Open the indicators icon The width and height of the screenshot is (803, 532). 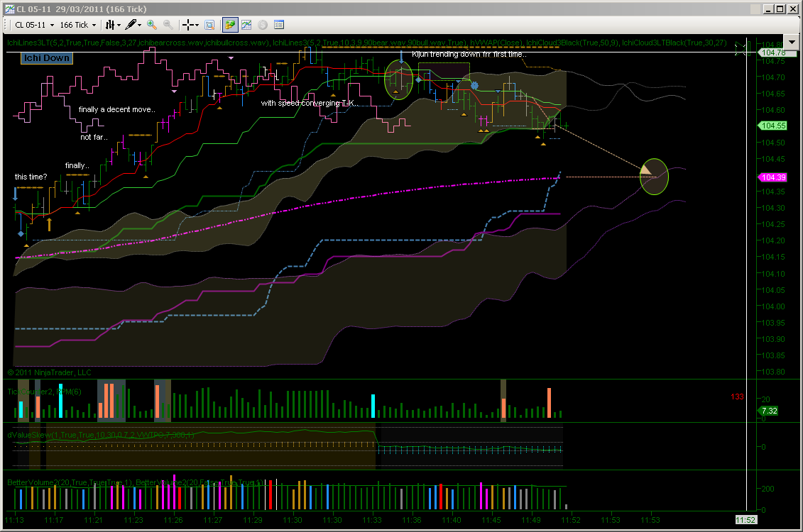(246, 25)
